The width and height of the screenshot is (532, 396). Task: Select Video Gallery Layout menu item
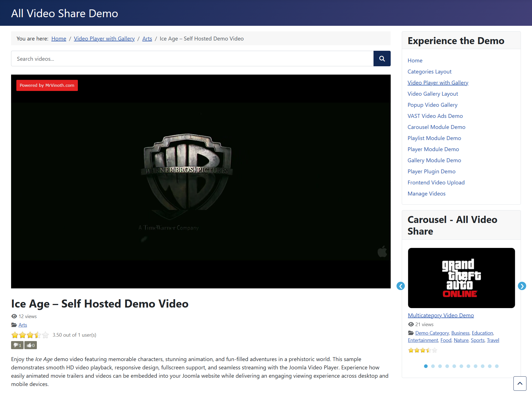[x=433, y=94]
